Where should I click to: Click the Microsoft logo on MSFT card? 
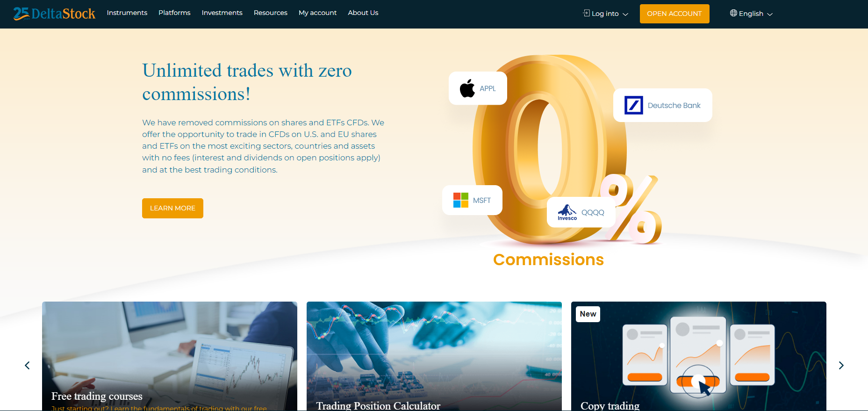coord(461,200)
